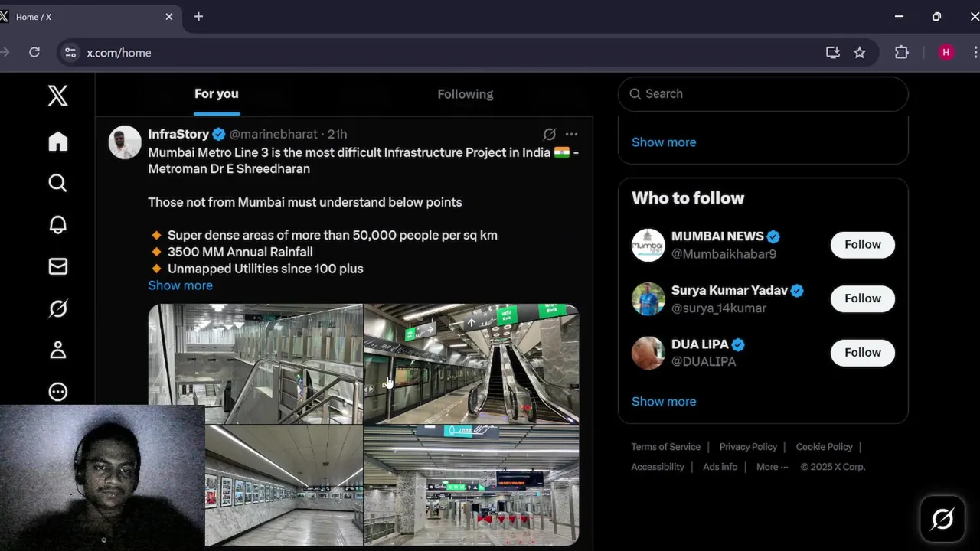Viewport: 980px width, 551px height.
Task: Open @marinebharat handle
Action: click(273, 134)
